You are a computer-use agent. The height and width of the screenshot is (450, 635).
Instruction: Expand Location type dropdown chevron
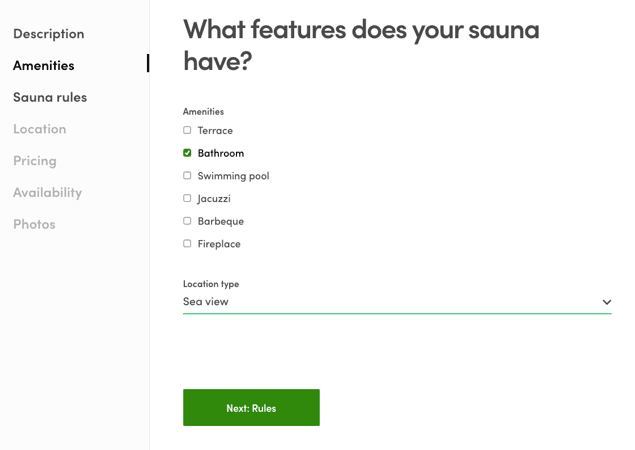[x=606, y=302]
